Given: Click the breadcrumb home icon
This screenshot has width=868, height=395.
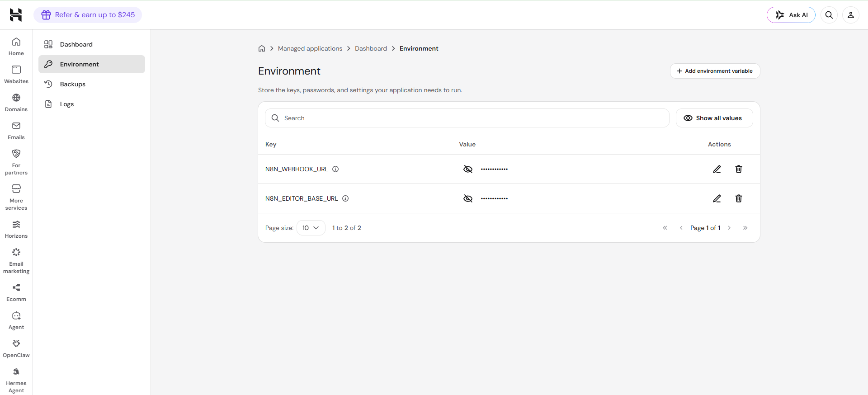Looking at the screenshot, I should click(x=262, y=48).
